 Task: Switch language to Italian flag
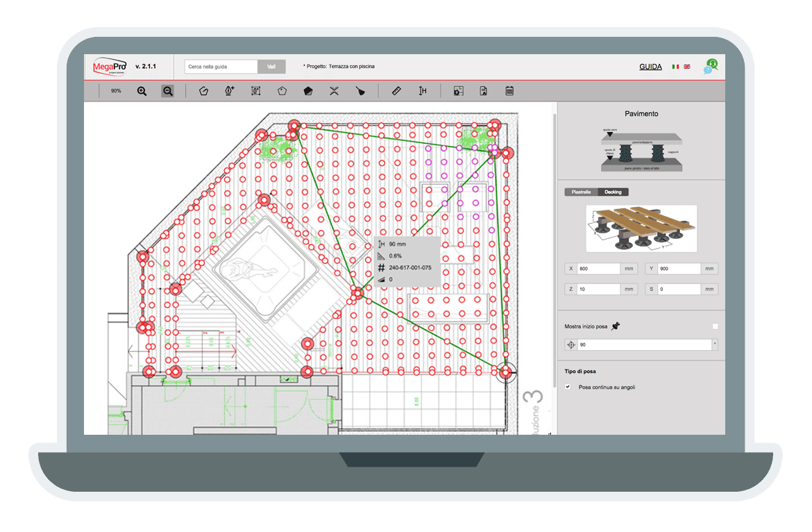[675, 67]
